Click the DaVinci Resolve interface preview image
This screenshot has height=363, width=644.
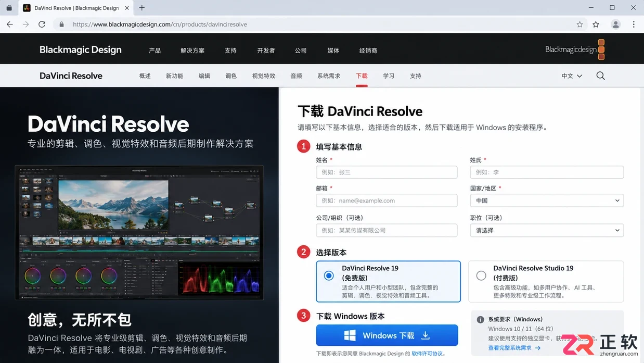pos(139,233)
